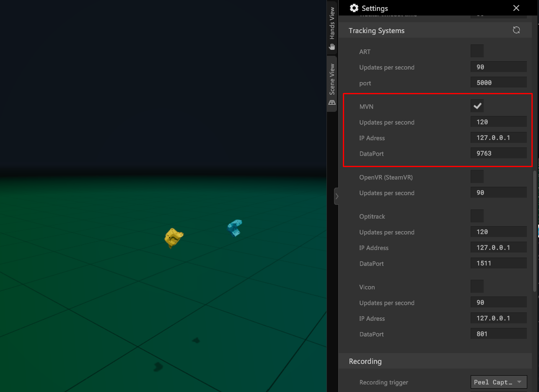The width and height of the screenshot is (539, 392).
Task: Select the yellow tracker object in the scene
Action: click(x=174, y=237)
